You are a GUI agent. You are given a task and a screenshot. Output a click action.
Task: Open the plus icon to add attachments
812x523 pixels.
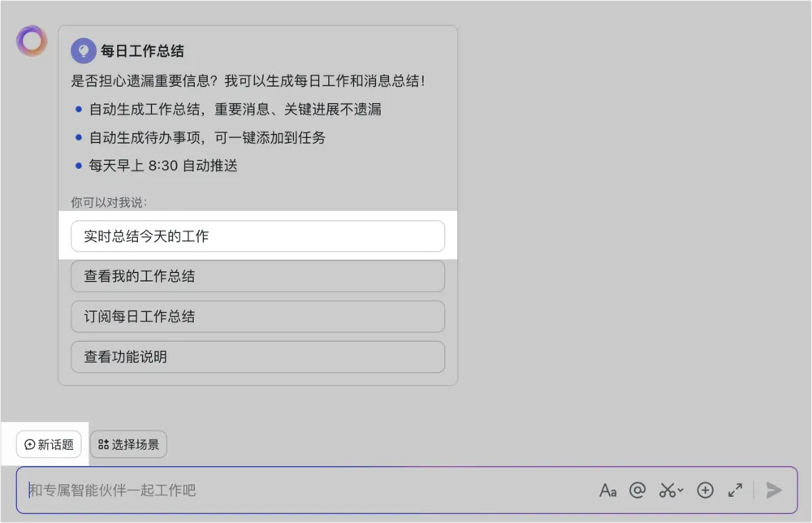click(705, 490)
